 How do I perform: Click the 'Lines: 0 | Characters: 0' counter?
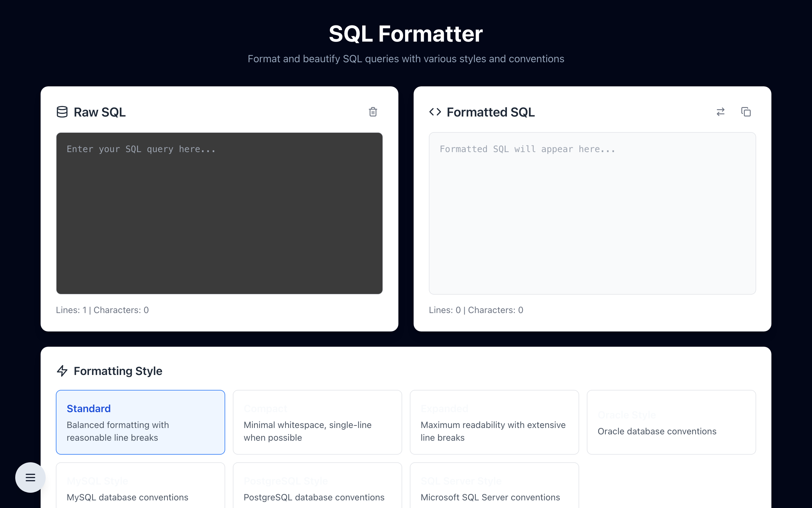click(x=476, y=310)
